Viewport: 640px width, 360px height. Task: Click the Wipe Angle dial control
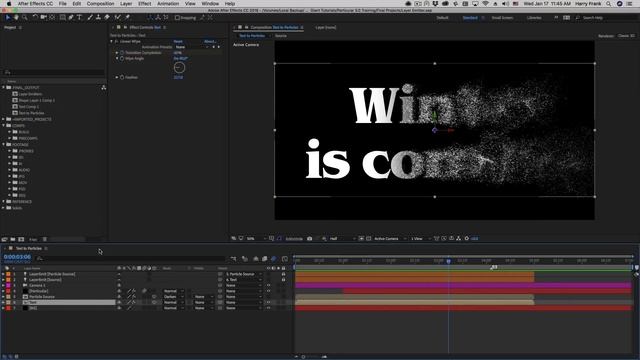click(x=179, y=67)
